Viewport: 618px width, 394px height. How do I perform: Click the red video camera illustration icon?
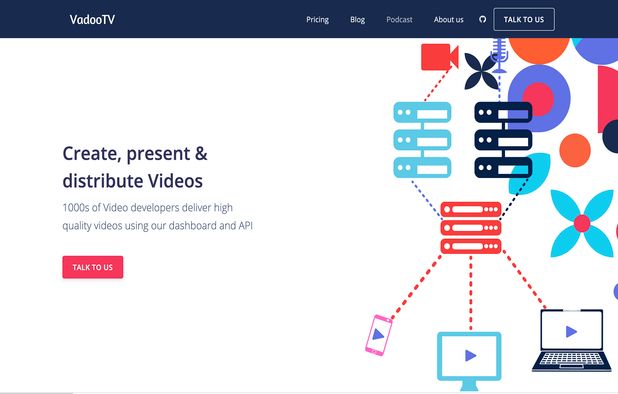439,57
